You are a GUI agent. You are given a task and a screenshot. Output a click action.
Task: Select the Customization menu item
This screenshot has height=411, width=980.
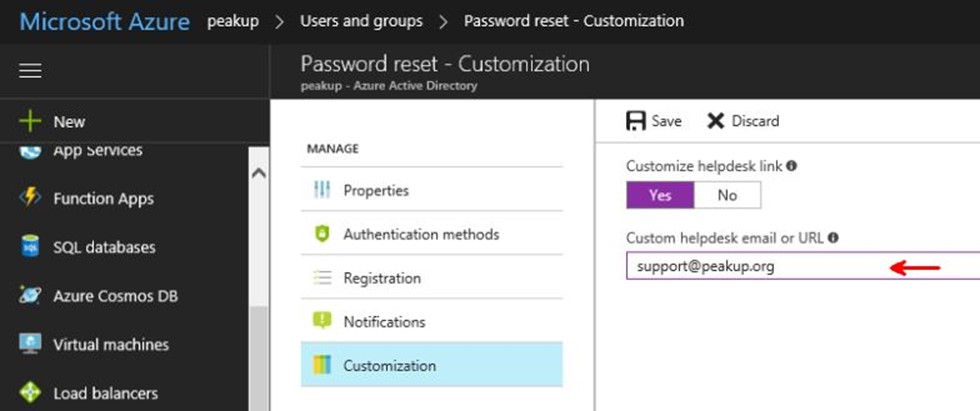point(431,365)
